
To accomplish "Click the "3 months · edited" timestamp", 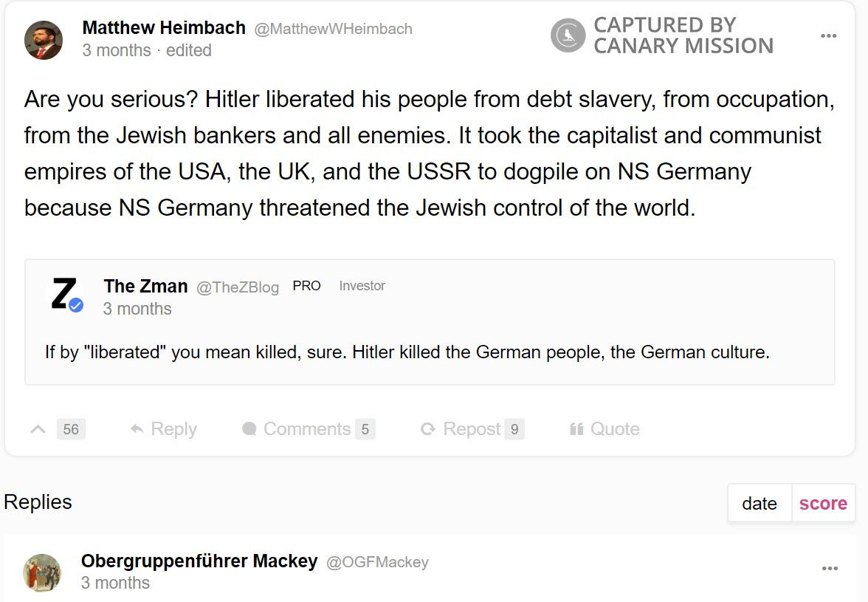I will click(147, 50).
